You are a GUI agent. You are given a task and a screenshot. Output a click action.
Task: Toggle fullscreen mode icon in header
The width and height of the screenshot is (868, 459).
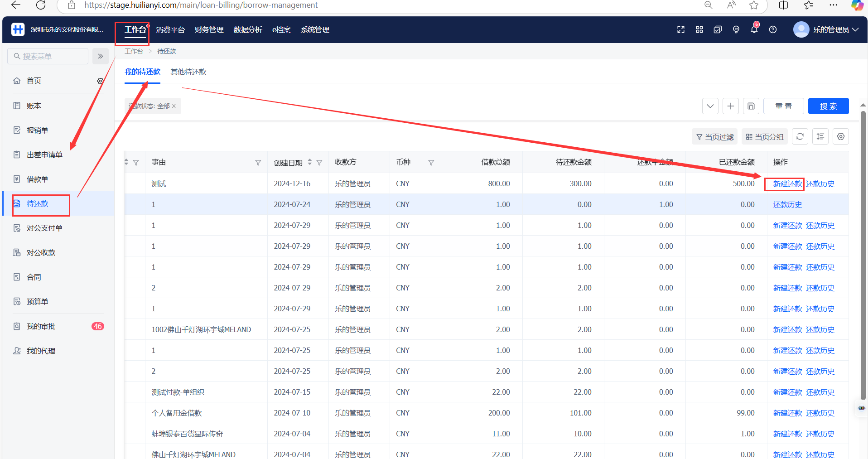681,29
